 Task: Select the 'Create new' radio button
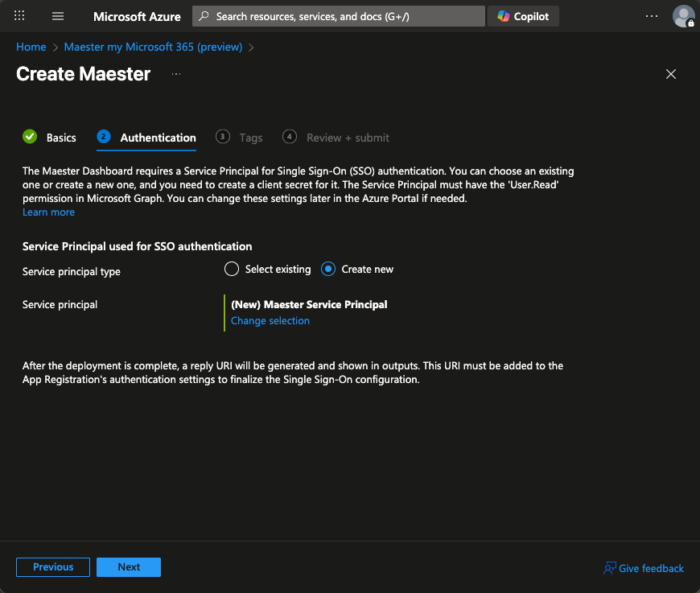coord(328,270)
